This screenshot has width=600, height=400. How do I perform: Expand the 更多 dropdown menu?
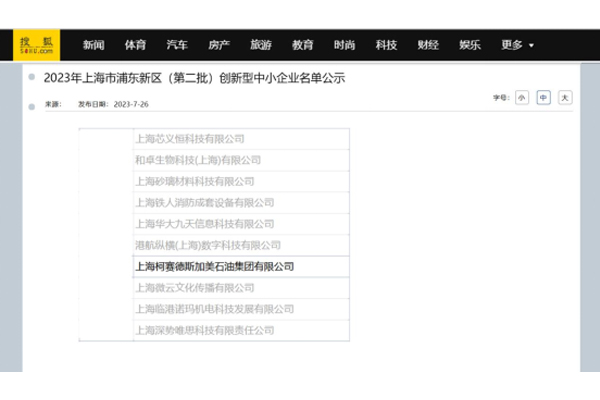coord(517,45)
